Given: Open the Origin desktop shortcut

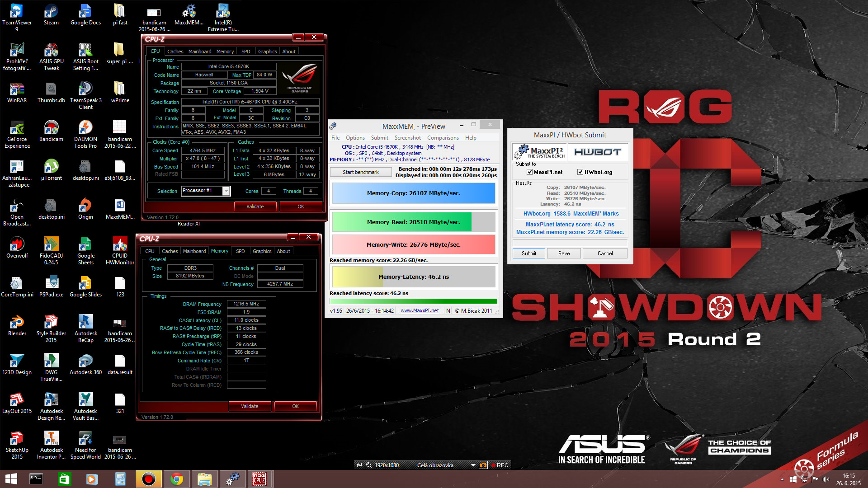Looking at the screenshot, I should [x=85, y=209].
